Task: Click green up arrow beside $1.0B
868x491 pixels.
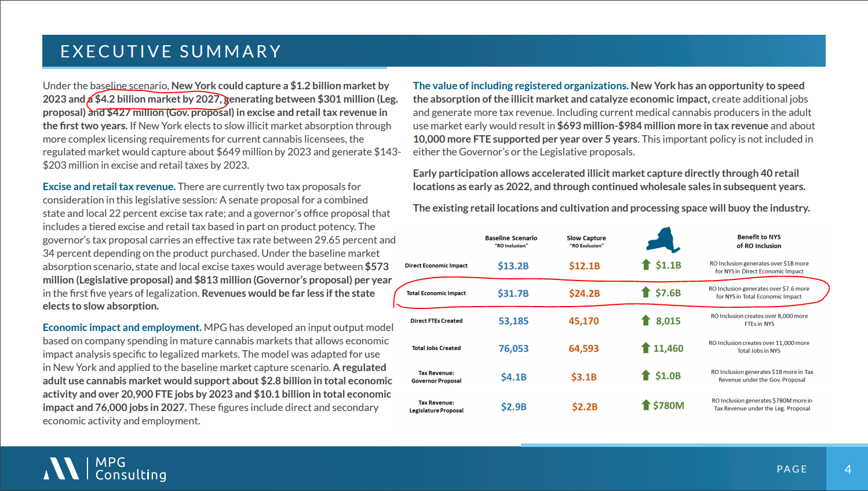Action: point(646,376)
